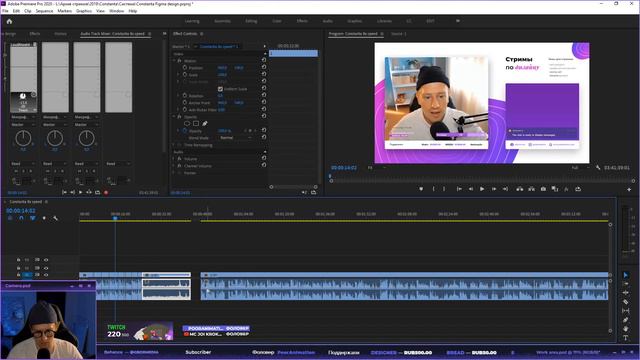Viewport: 640px width, 360px height.
Task: Expand the Volume audio effect
Action: 174,159
